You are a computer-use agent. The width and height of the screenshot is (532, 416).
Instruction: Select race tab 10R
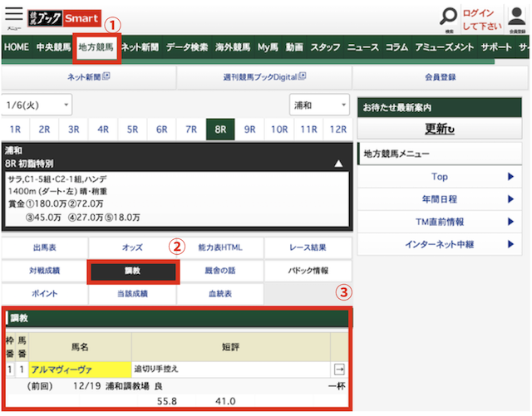(279, 130)
